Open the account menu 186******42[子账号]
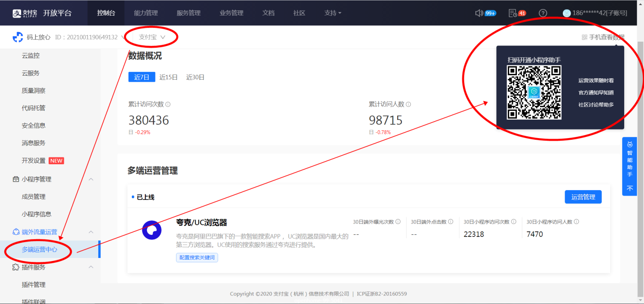The image size is (644, 304). [599, 13]
